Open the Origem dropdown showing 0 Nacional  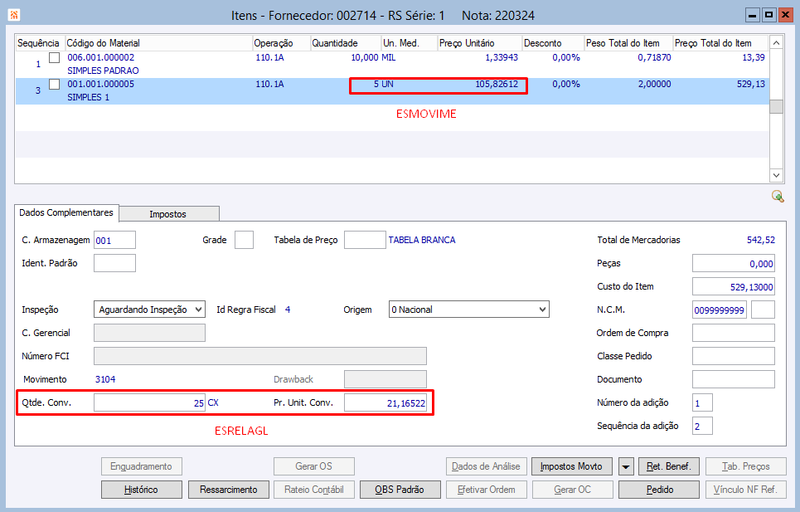pos(469,310)
